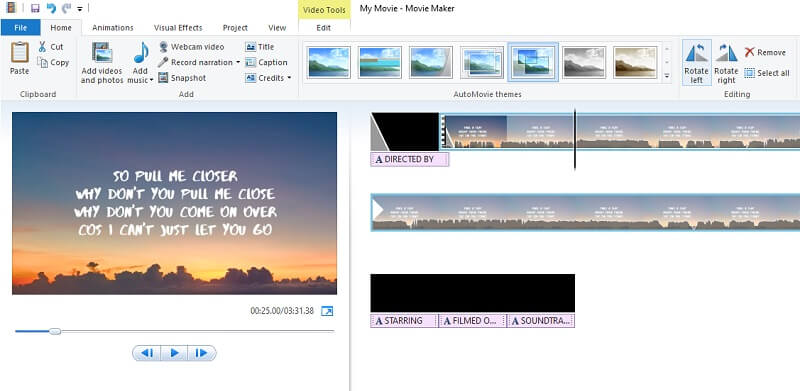Image resolution: width=800 pixels, height=391 pixels.
Task: Apply the first AutoMovie theme thumbnail
Action: (x=329, y=62)
